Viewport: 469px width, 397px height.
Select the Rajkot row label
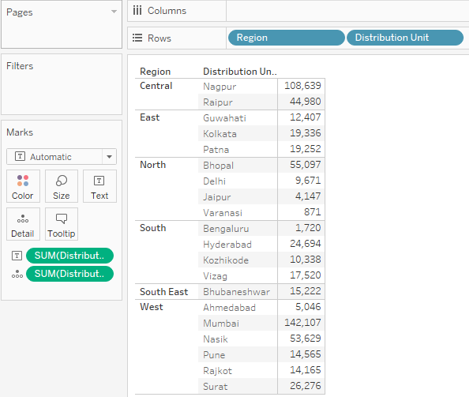pyautogui.click(x=217, y=371)
